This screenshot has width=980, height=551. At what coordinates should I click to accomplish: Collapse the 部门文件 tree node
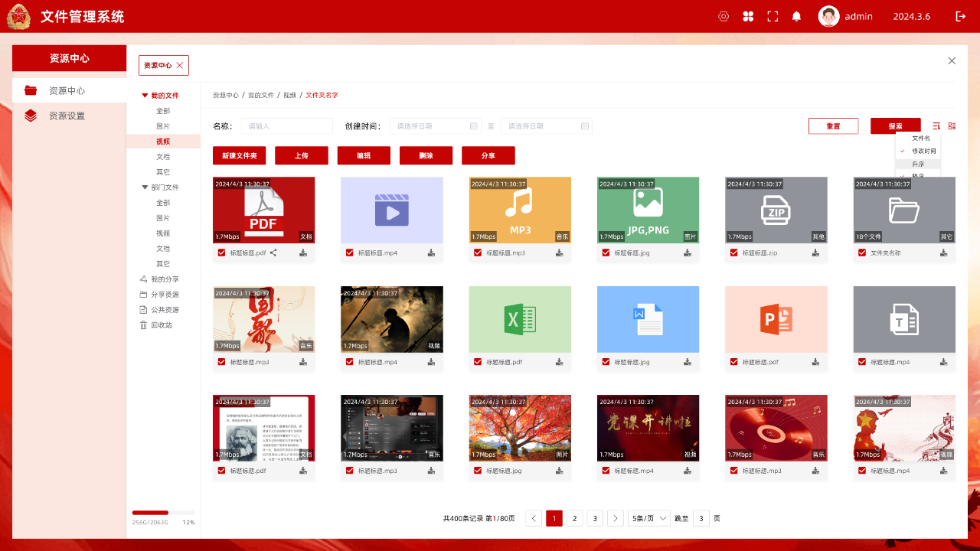click(144, 187)
